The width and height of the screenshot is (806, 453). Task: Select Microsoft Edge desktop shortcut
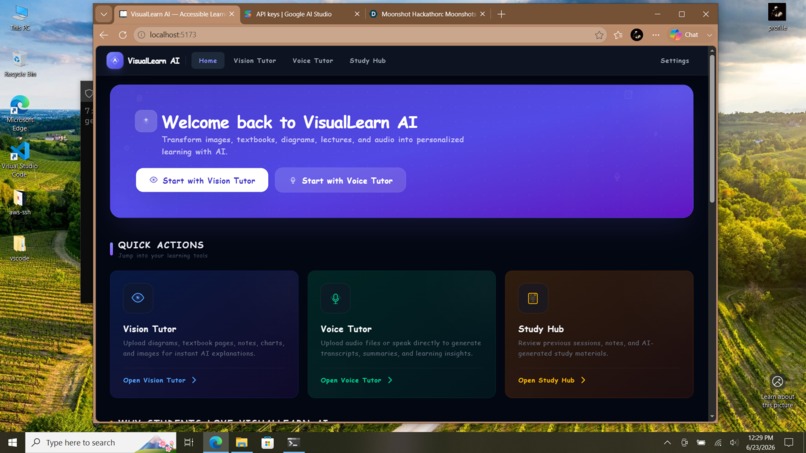coord(20,113)
